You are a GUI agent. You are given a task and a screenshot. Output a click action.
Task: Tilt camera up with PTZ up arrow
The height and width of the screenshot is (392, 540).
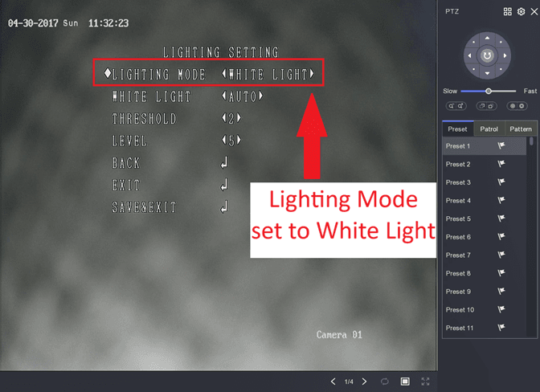tap(487, 39)
